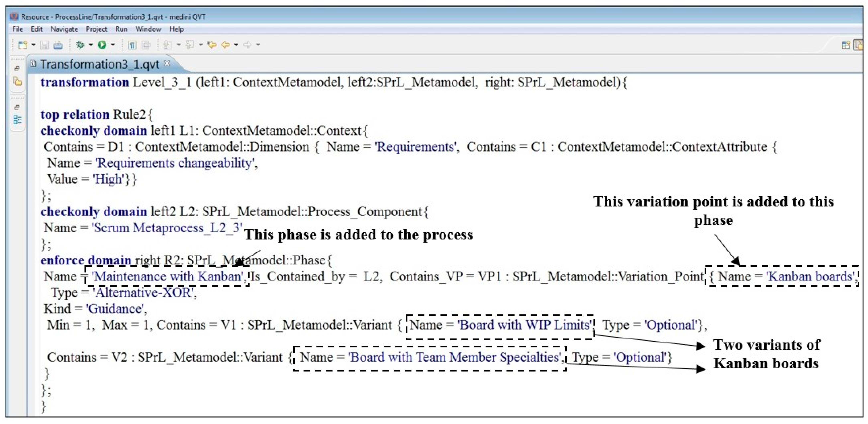Screen dimensions: 868x424
Task: Click 'Min = 1' in the code
Action: pos(69,325)
